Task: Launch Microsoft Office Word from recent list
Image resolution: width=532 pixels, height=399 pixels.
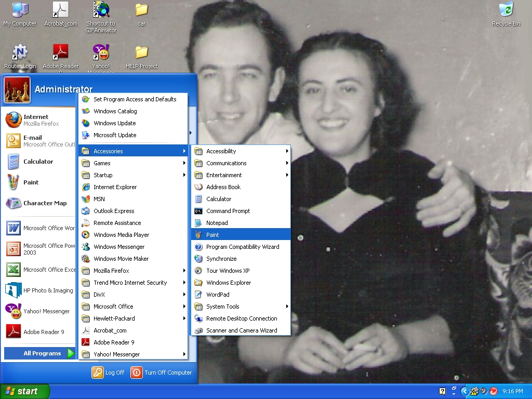Action: (x=38, y=228)
